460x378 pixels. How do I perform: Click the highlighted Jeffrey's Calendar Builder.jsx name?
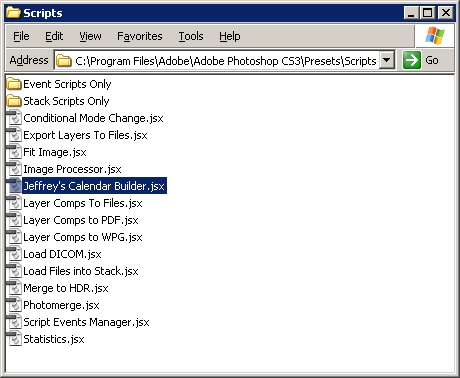94,186
